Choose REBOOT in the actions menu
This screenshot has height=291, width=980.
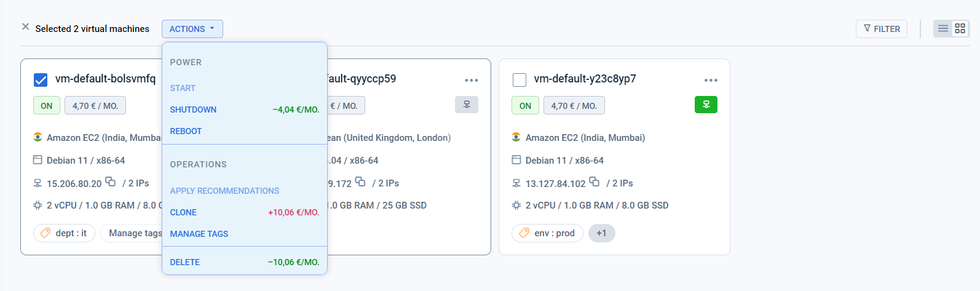pos(245,131)
